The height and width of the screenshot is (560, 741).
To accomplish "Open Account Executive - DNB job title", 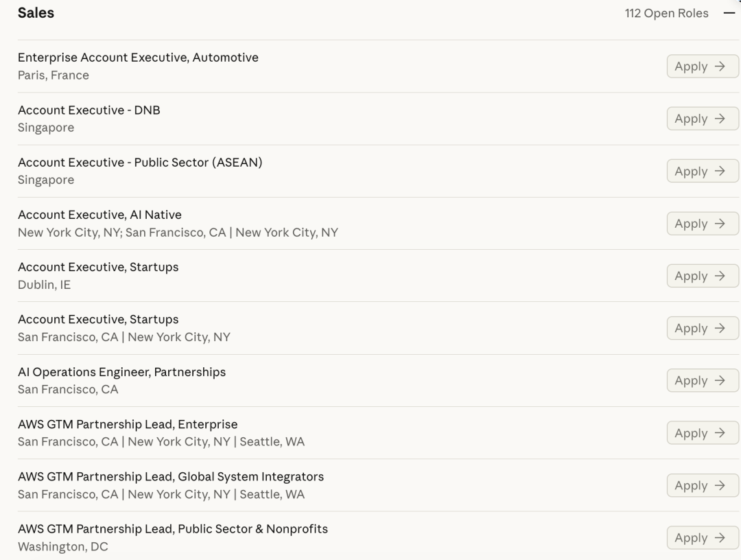I will [x=89, y=110].
